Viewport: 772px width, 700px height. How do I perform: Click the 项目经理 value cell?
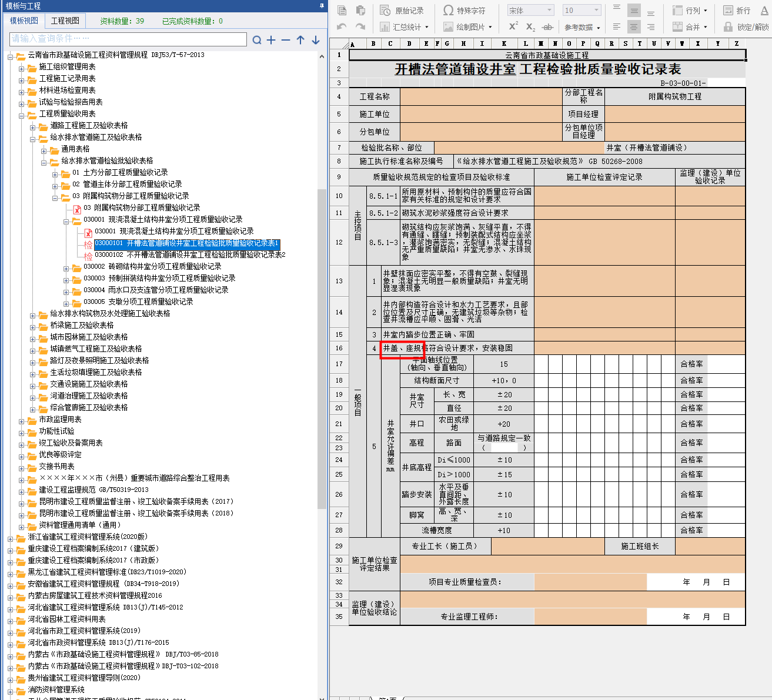coord(675,114)
